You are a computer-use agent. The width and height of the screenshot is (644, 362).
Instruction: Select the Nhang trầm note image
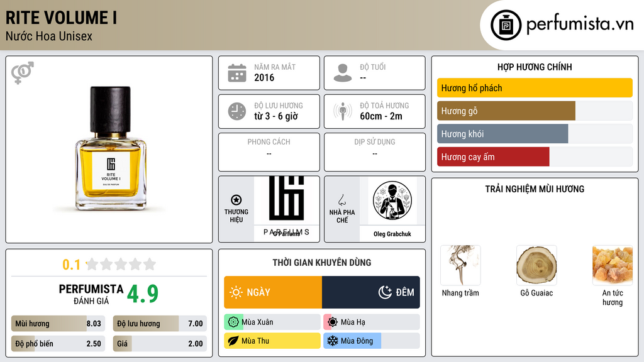click(x=460, y=265)
